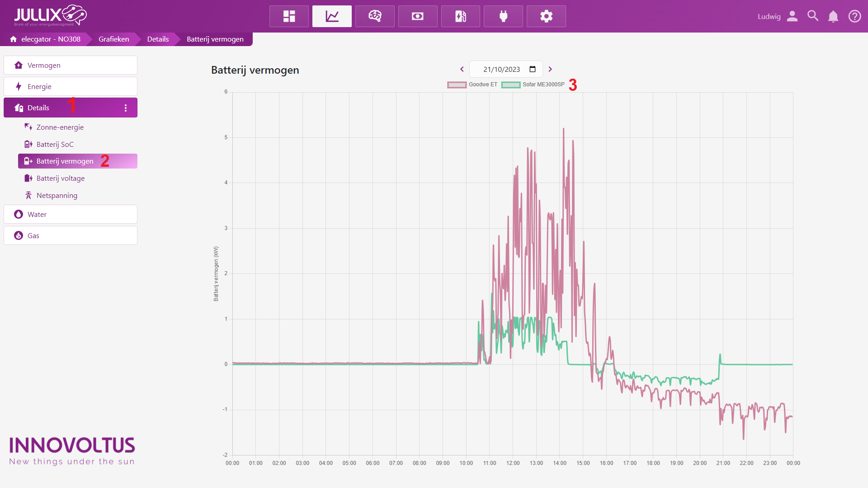The width and height of the screenshot is (868, 488).
Task: Go to next day with right chevron
Action: (550, 69)
